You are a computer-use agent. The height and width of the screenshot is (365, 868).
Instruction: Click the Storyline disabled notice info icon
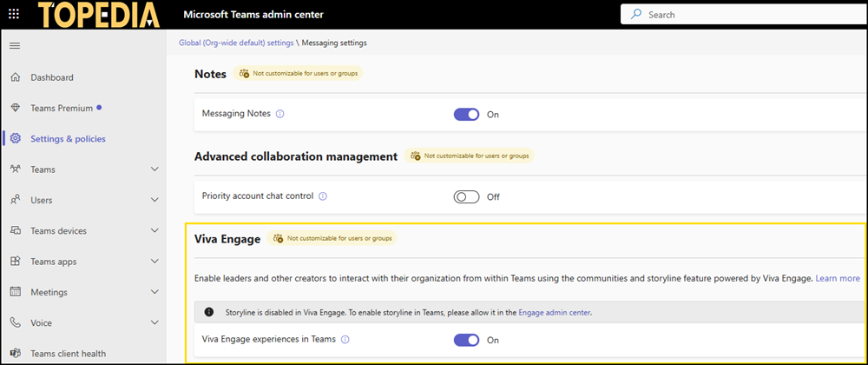[x=208, y=312]
